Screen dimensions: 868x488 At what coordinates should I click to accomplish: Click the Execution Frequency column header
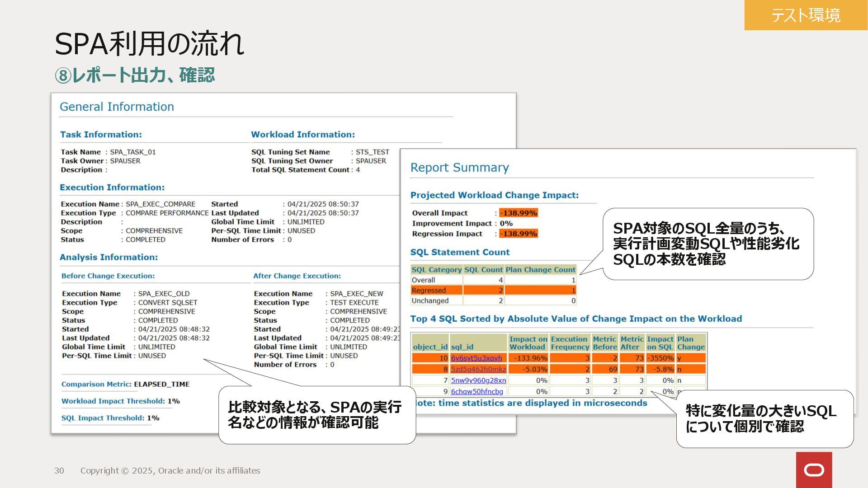pos(570,343)
